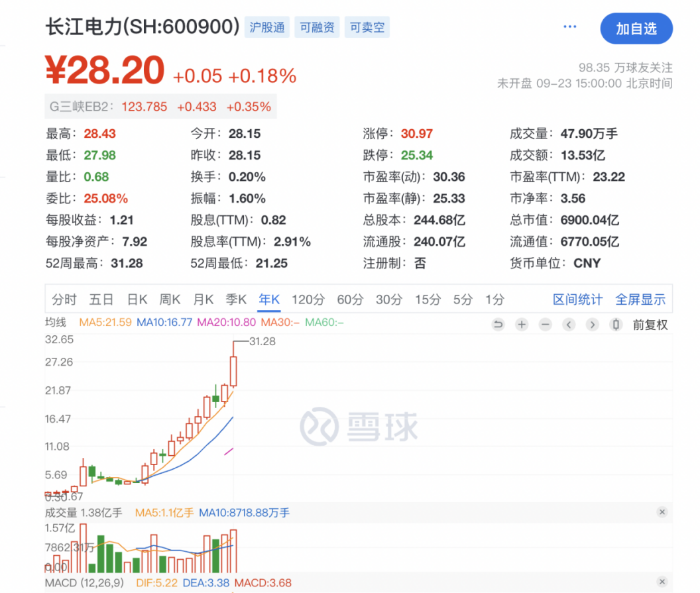
Task: Click the 均线 moving average label
Action: click(56, 322)
